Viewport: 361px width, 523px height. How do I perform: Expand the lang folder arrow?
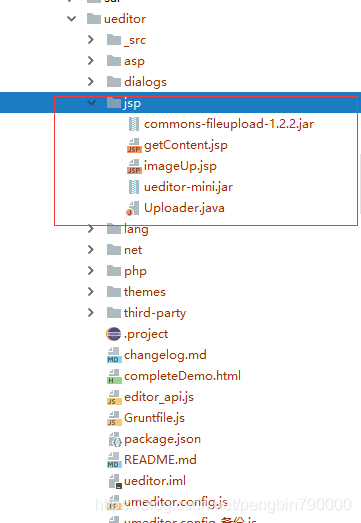click(x=91, y=229)
